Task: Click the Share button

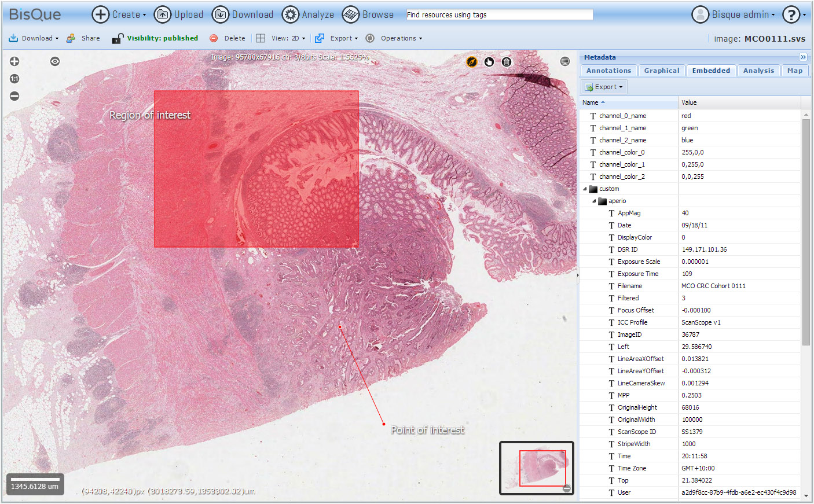Action: click(83, 38)
